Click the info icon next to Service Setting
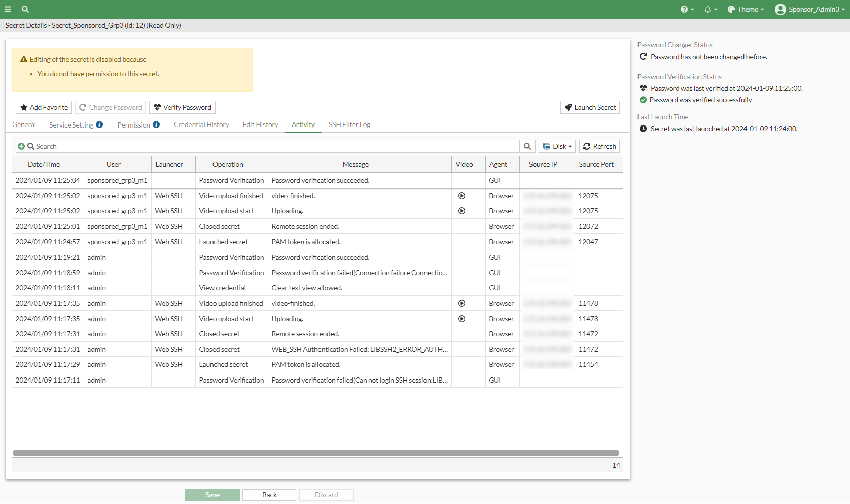Image resolution: width=850 pixels, height=504 pixels. pos(99,124)
